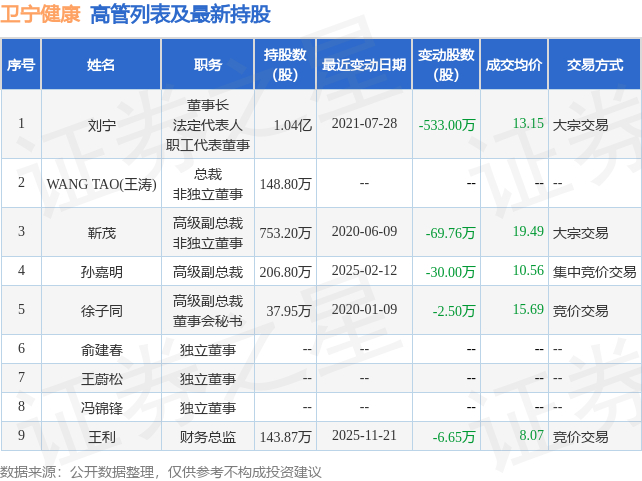Click the 集中竞价交易 cell
Image resolution: width=642 pixels, height=481 pixels.
(x=594, y=271)
